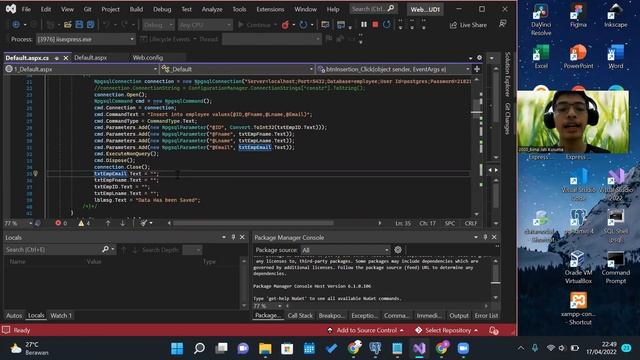The height and width of the screenshot is (360, 640).
Task: Click Select Repository in status bar
Action: tap(446, 330)
